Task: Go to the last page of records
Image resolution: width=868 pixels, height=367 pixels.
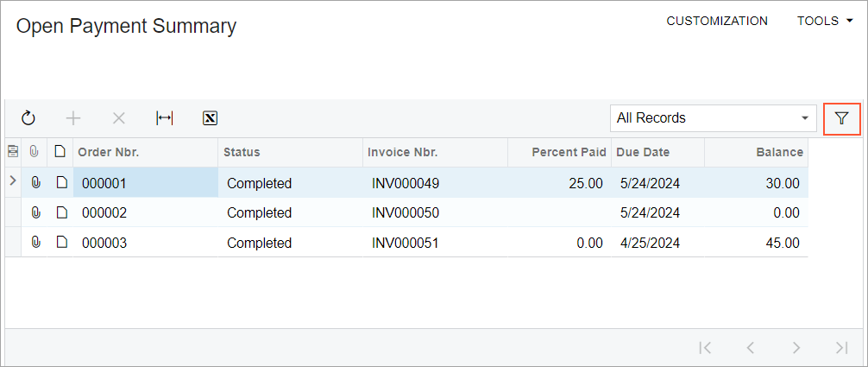Action: click(841, 347)
